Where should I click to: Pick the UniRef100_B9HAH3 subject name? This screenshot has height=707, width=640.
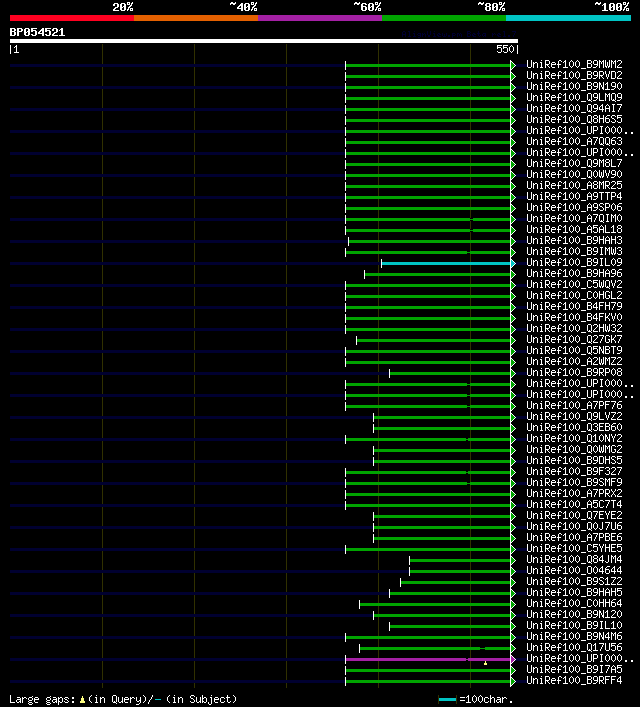point(574,240)
